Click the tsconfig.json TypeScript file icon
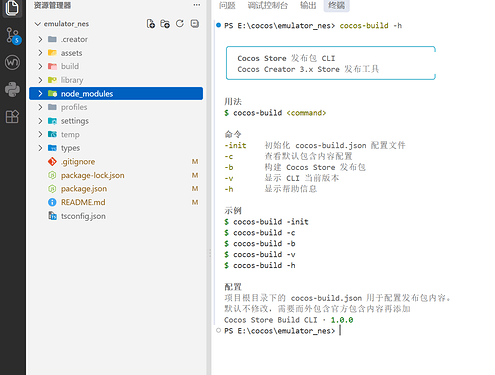Screen dimensions: 495x375 tap(52, 216)
